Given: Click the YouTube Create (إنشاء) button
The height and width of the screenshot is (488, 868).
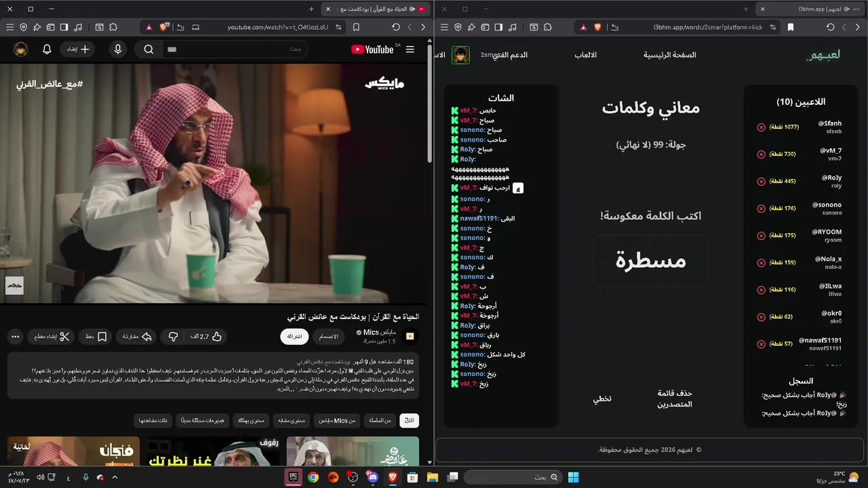Looking at the screenshot, I should pos(78,49).
